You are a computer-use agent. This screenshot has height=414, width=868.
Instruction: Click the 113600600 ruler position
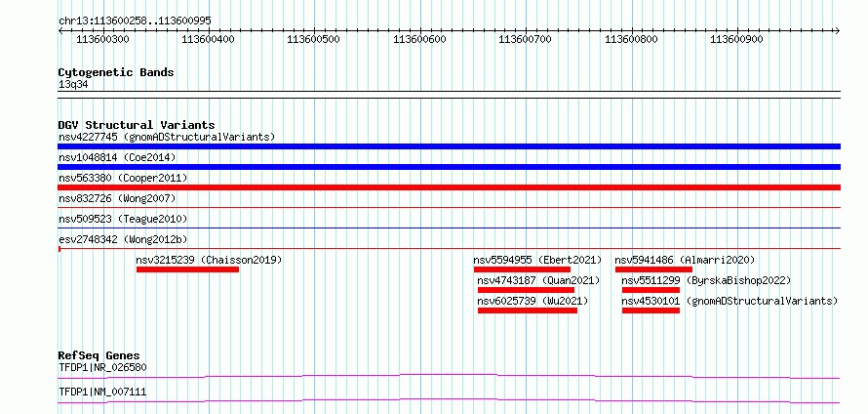[419, 39]
